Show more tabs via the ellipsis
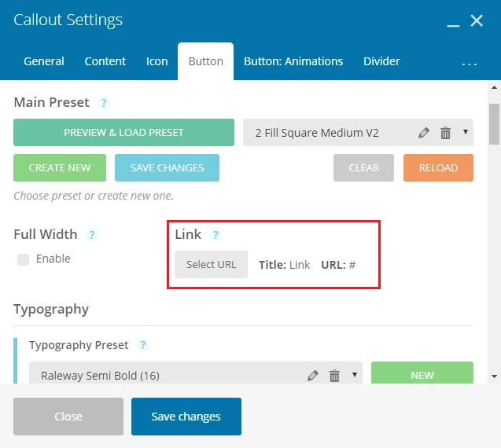 click(470, 64)
